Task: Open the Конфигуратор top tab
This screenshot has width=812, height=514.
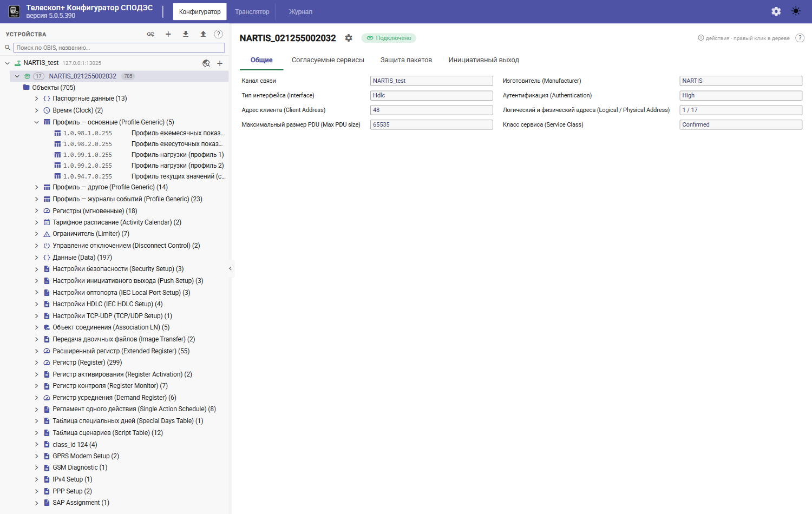Action: [200, 12]
